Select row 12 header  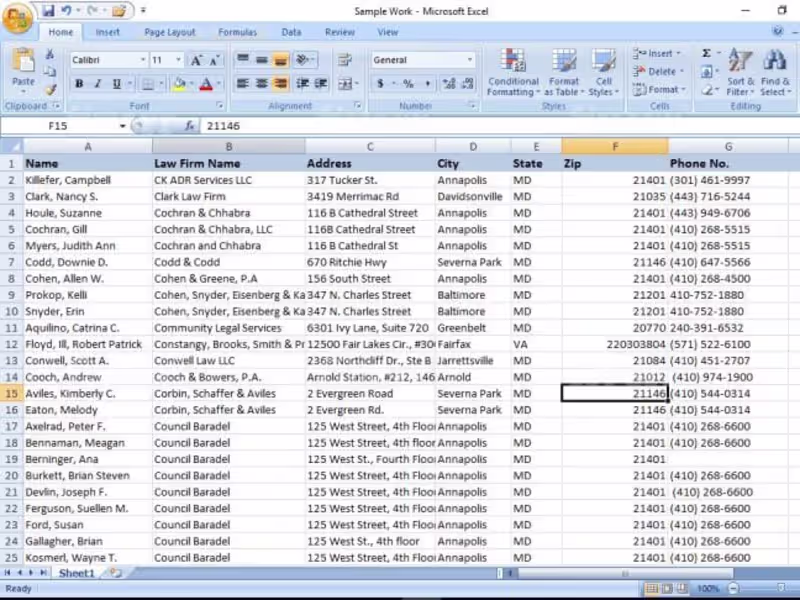(x=11, y=344)
